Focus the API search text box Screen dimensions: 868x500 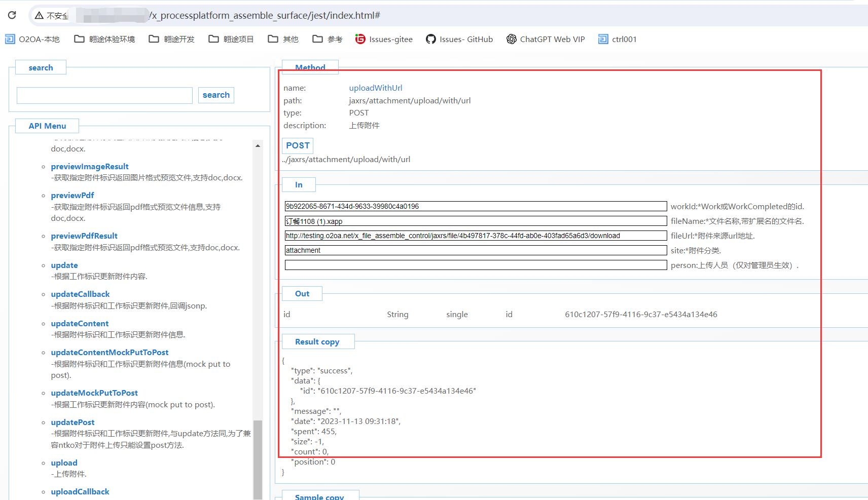tap(104, 95)
